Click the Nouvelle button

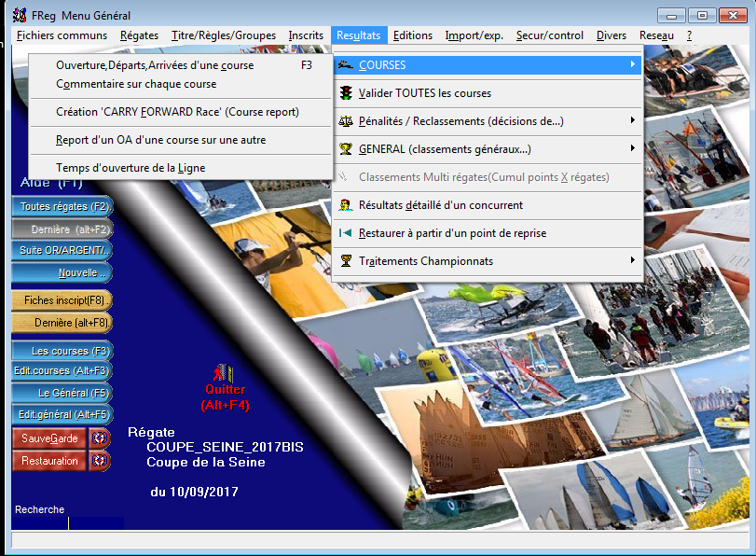[x=62, y=272]
